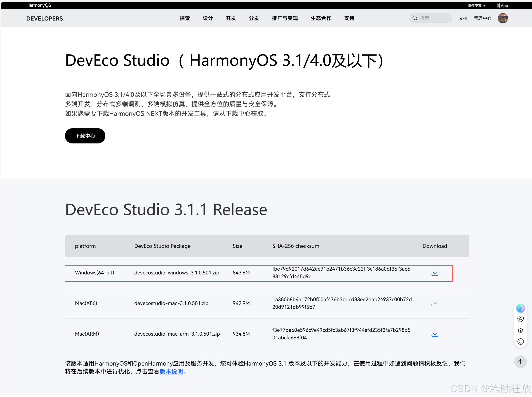Open the 管理中心 link

pyautogui.click(x=482, y=18)
